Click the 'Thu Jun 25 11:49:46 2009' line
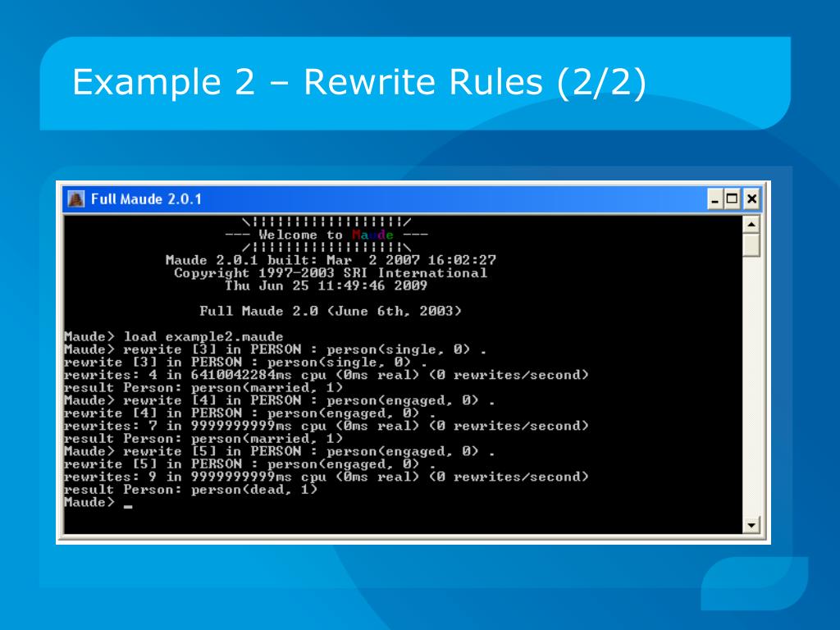Viewport: 840px width, 630px height. (326, 285)
